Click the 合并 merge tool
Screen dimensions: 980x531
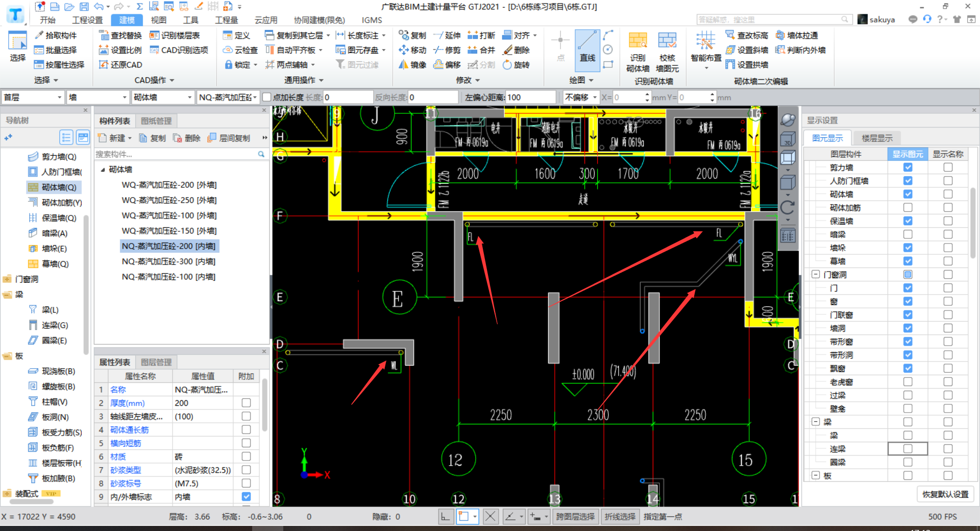click(x=481, y=50)
